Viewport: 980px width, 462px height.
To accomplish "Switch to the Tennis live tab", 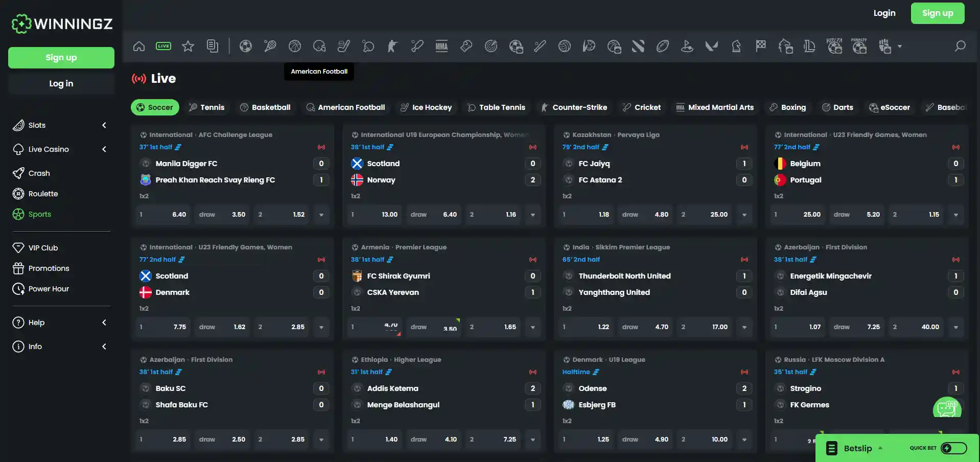I will click(206, 107).
